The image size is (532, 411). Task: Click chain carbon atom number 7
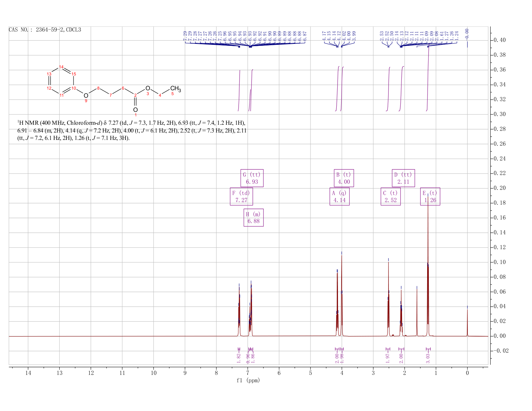[111, 95]
